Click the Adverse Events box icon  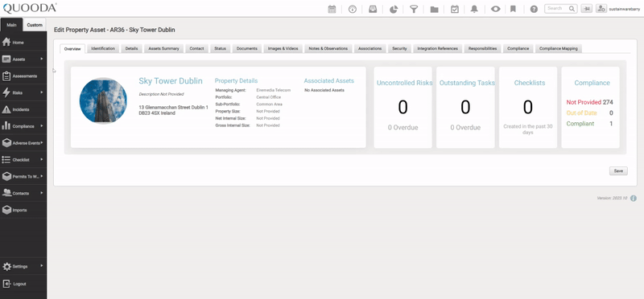pyautogui.click(x=6, y=143)
